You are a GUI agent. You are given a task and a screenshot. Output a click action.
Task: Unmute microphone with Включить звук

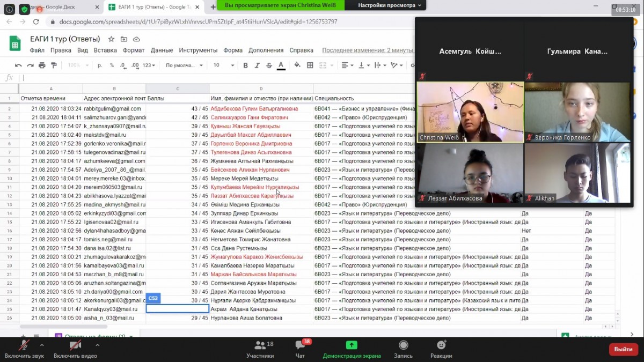click(24, 349)
